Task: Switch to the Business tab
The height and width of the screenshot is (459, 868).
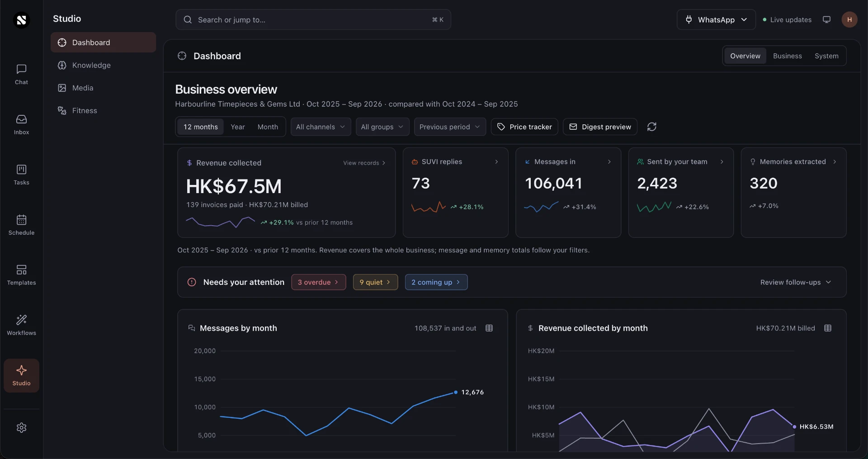Action: coord(787,56)
